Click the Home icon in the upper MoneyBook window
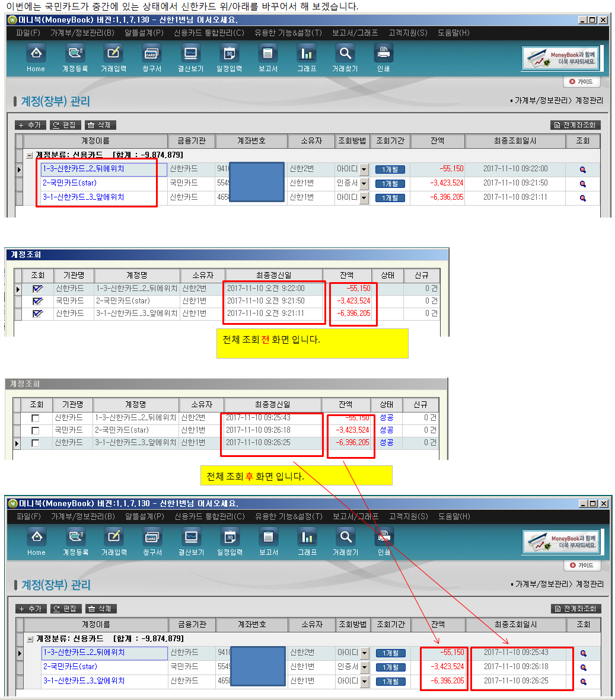This screenshot has height=700, width=615. pyautogui.click(x=36, y=54)
